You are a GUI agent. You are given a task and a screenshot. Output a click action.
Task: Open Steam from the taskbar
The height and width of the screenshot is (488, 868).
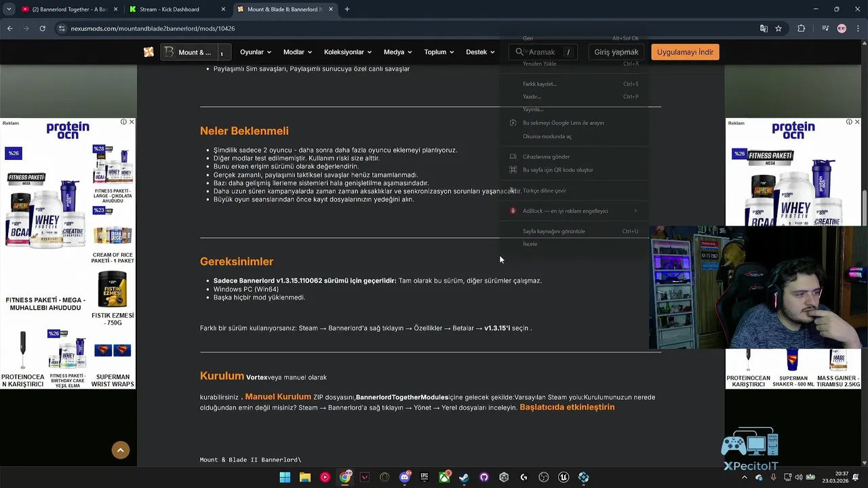pos(464,477)
